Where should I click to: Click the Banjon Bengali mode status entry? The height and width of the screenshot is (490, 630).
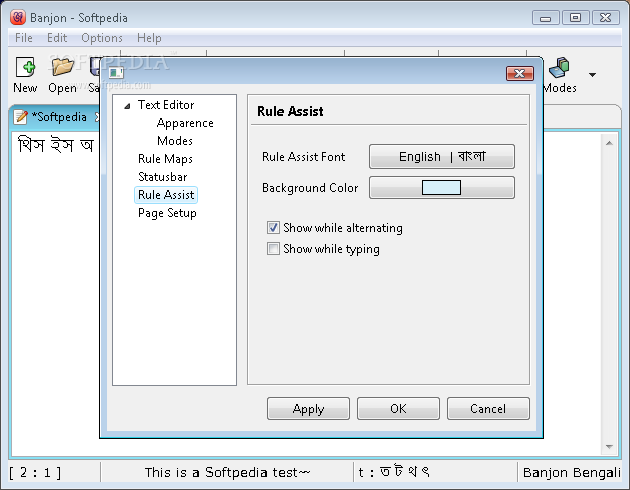pos(571,472)
